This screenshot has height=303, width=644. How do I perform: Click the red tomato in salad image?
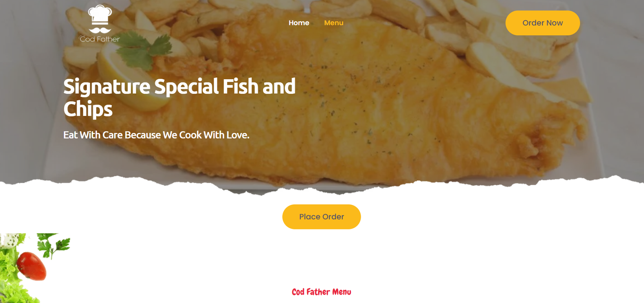32,266
